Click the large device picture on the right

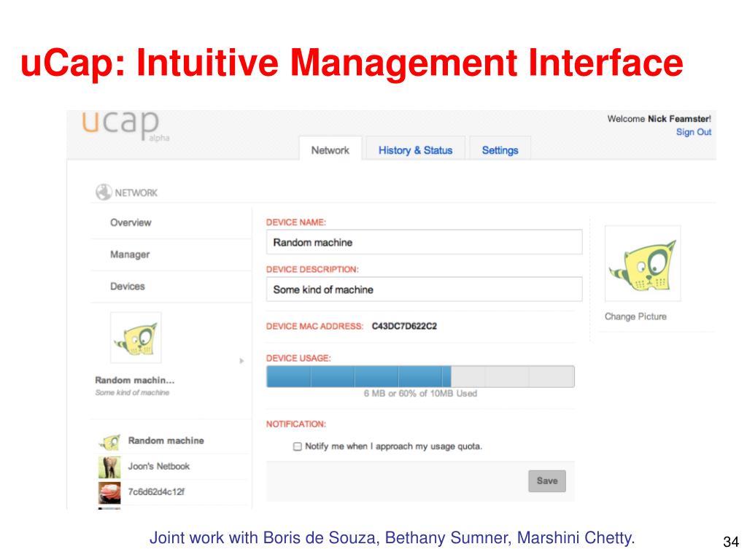pos(643,263)
